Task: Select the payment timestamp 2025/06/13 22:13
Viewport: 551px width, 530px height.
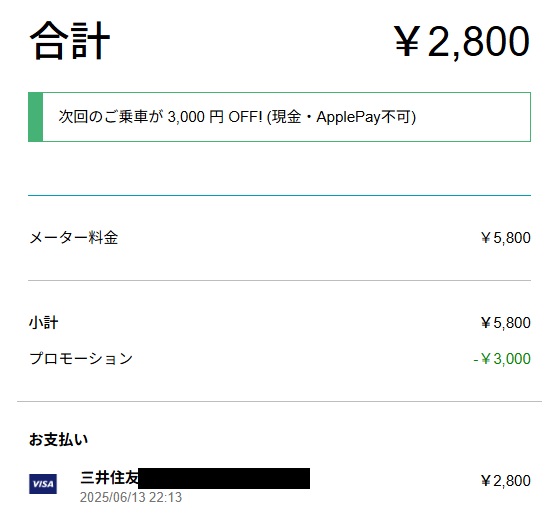Action: coord(131,497)
